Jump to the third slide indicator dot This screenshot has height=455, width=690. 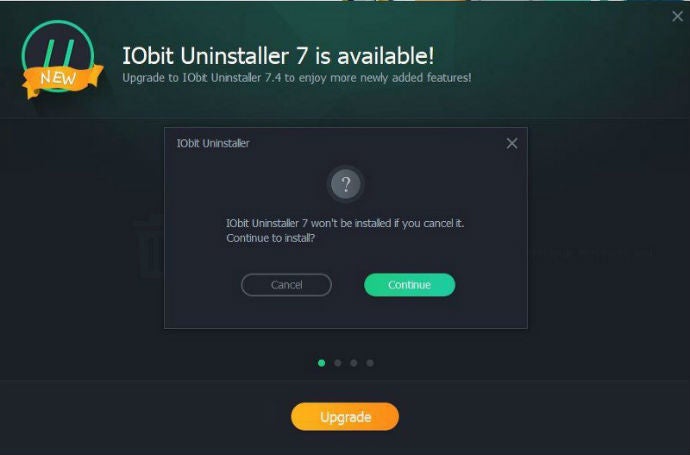point(354,363)
